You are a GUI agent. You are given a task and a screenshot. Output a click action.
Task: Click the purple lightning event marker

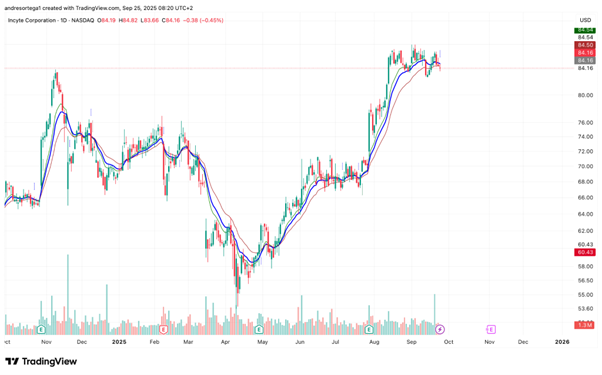click(440, 329)
